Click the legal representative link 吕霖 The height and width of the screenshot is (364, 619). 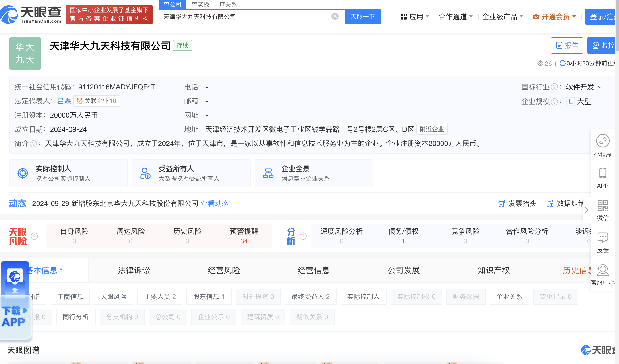[x=64, y=101]
